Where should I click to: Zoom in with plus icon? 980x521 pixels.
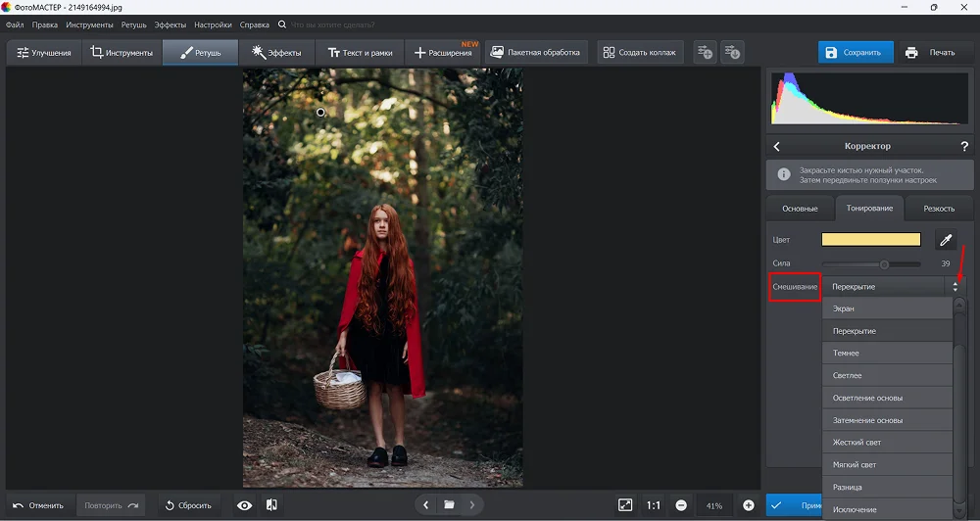click(x=748, y=505)
